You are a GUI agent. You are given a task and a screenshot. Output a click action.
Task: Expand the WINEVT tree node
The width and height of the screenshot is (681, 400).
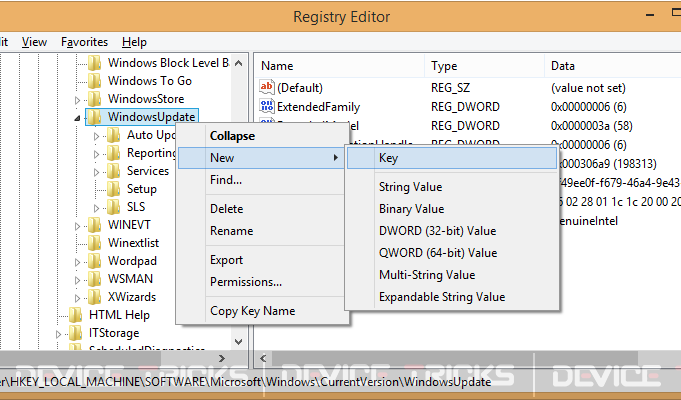[77, 226]
